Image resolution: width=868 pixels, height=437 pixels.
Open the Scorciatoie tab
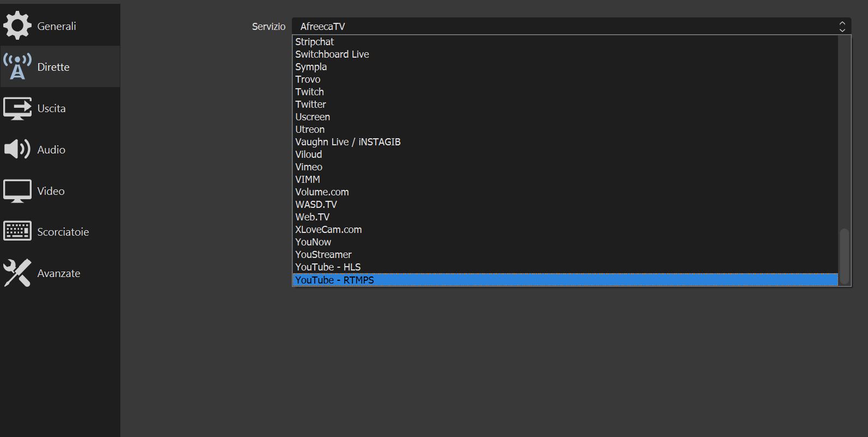click(60, 232)
